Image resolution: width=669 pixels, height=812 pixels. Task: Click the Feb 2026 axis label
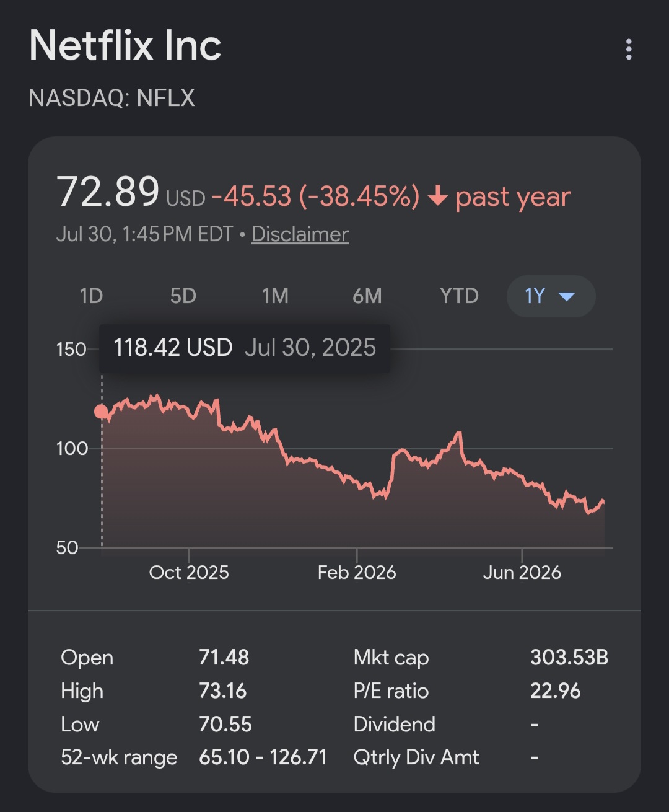[357, 572]
